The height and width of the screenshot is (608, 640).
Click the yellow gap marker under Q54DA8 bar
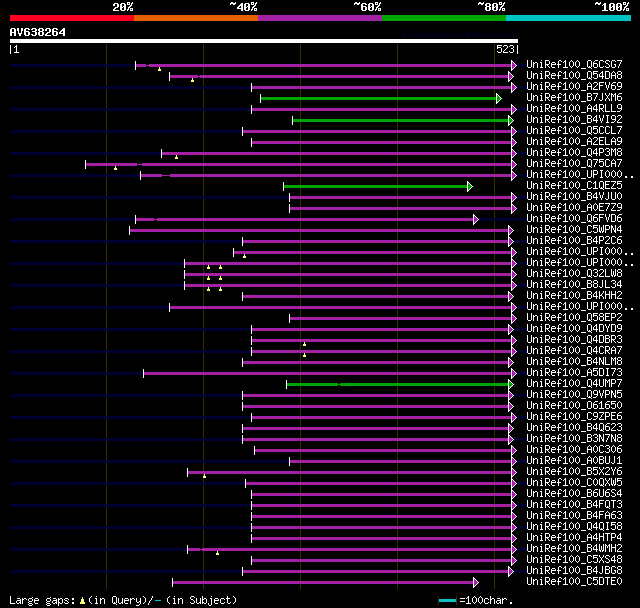193,80
